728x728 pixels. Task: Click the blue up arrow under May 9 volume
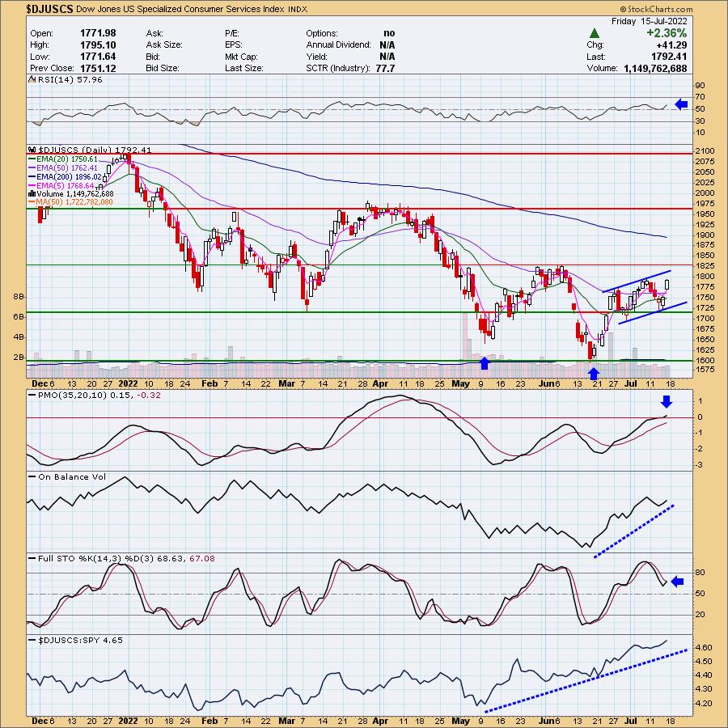[x=485, y=362]
